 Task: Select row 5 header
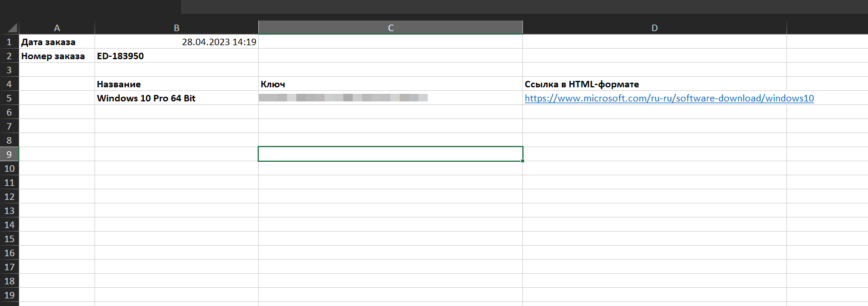(x=9, y=98)
